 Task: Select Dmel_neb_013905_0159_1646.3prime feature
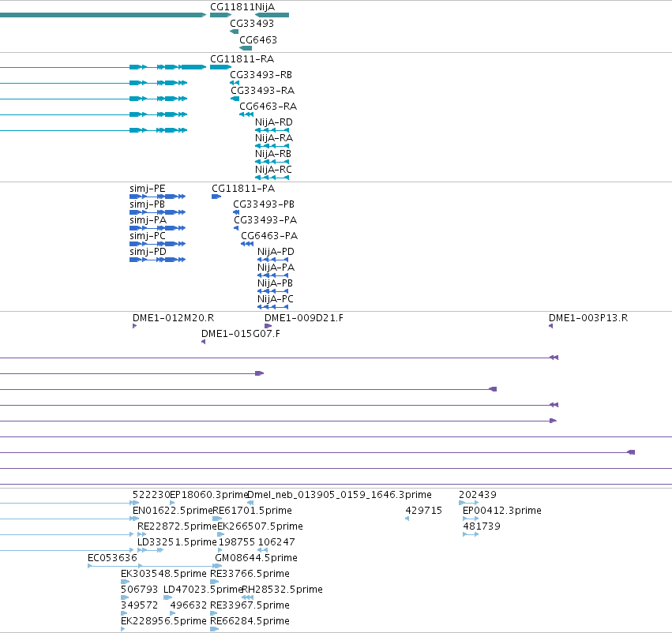click(x=340, y=495)
